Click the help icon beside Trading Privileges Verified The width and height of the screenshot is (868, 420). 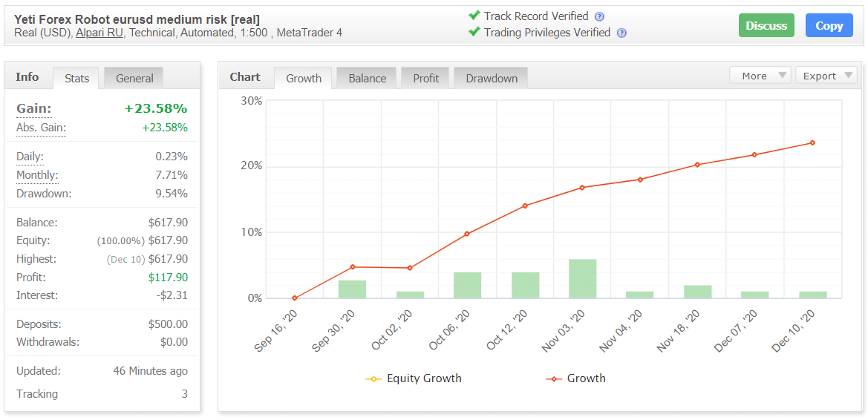621,33
